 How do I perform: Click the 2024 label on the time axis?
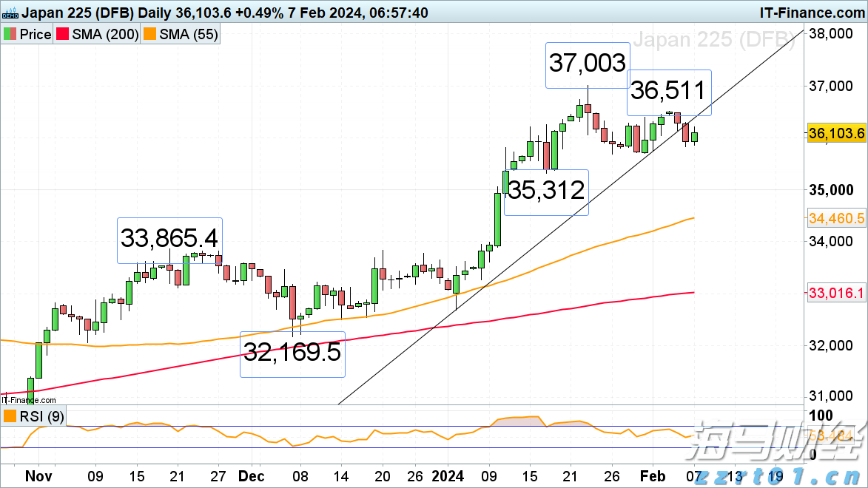[x=448, y=476]
